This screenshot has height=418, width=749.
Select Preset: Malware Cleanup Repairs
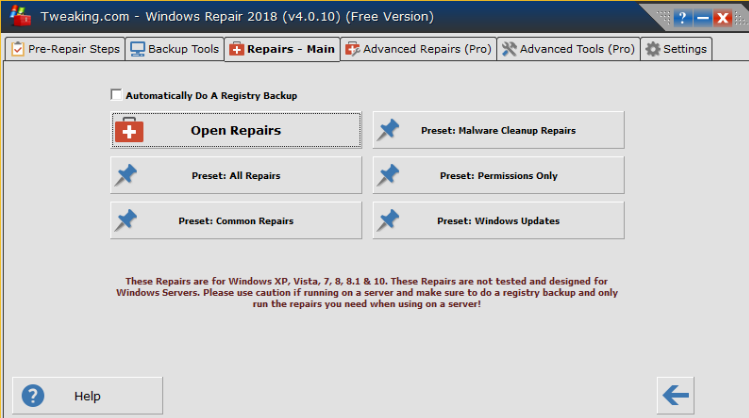click(x=498, y=130)
